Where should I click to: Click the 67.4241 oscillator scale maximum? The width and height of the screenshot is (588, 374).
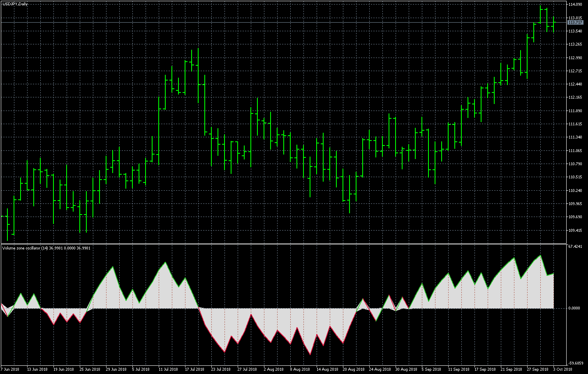pyautogui.click(x=575, y=247)
